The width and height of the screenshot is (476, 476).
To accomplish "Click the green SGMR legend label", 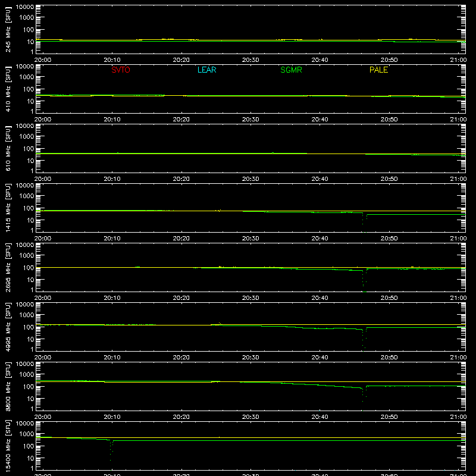I will point(291,70).
